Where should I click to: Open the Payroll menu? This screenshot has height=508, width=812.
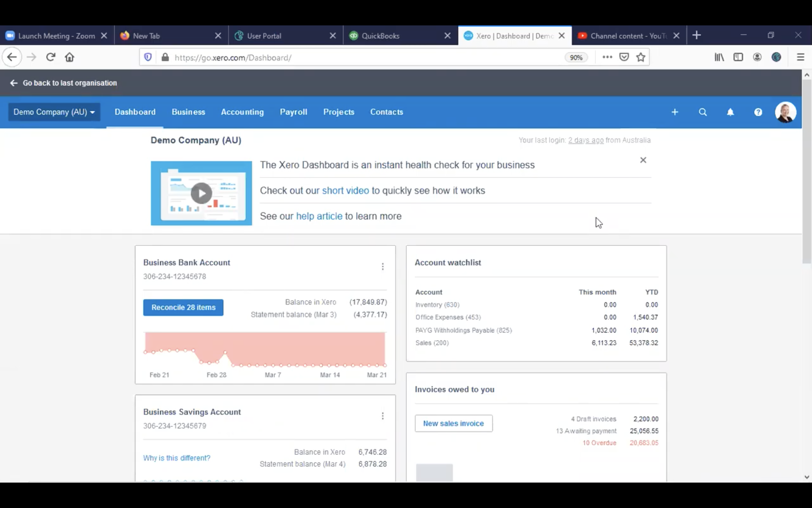(x=294, y=112)
